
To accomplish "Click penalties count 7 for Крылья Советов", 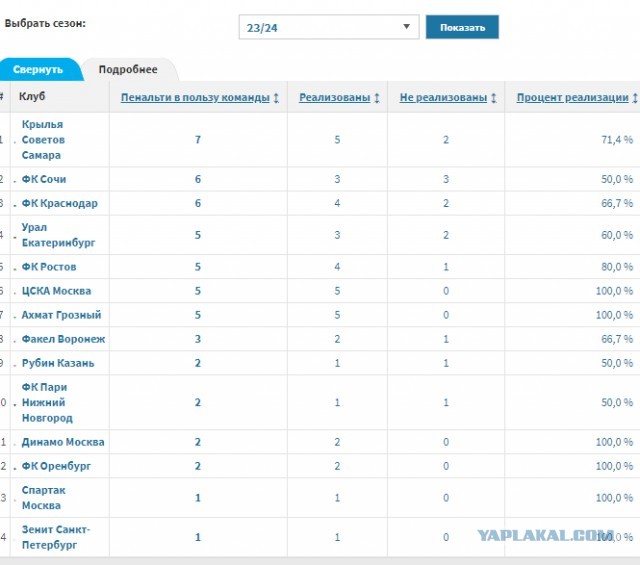I will click(x=198, y=140).
